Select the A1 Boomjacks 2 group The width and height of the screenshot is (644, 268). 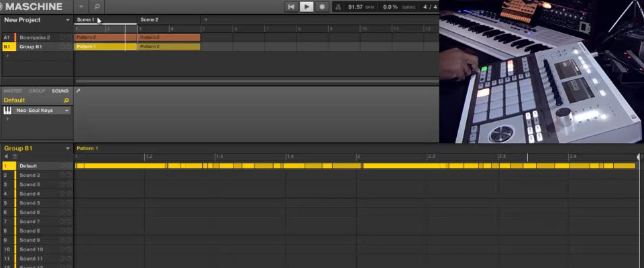click(36, 38)
